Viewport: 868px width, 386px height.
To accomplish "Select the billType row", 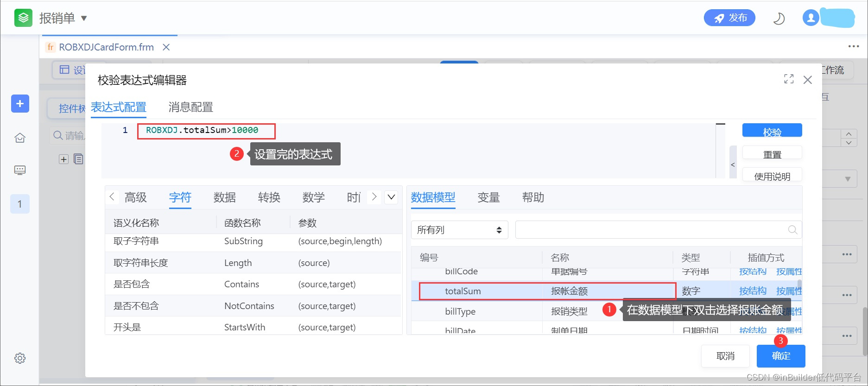I will click(x=606, y=311).
